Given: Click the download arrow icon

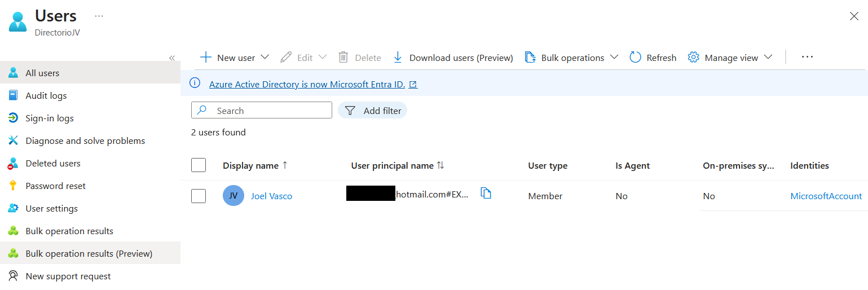Looking at the screenshot, I should coord(398,58).
